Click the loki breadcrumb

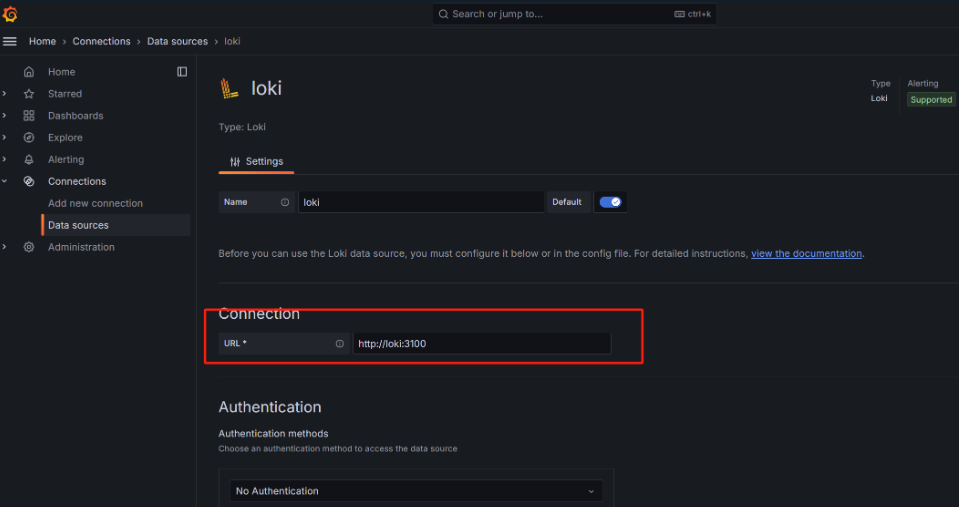pos(232,42)
